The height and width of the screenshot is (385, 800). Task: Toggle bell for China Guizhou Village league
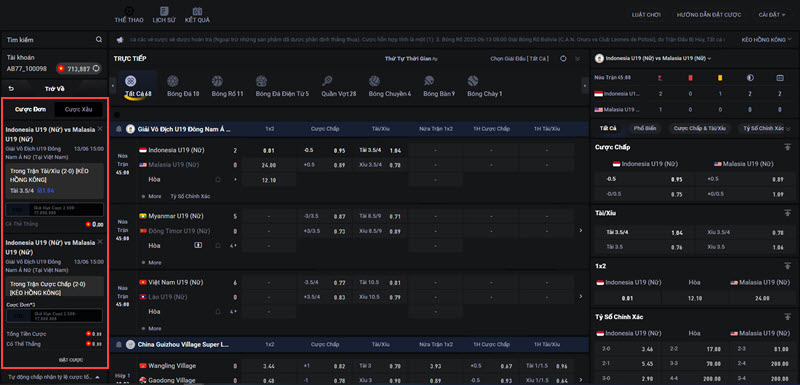[x=118, y=345]
